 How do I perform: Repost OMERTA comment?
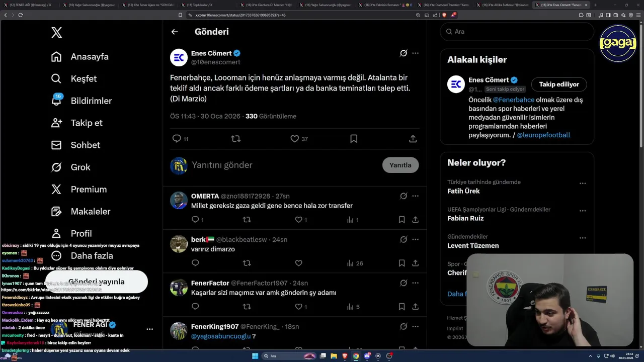pos(247,220)
